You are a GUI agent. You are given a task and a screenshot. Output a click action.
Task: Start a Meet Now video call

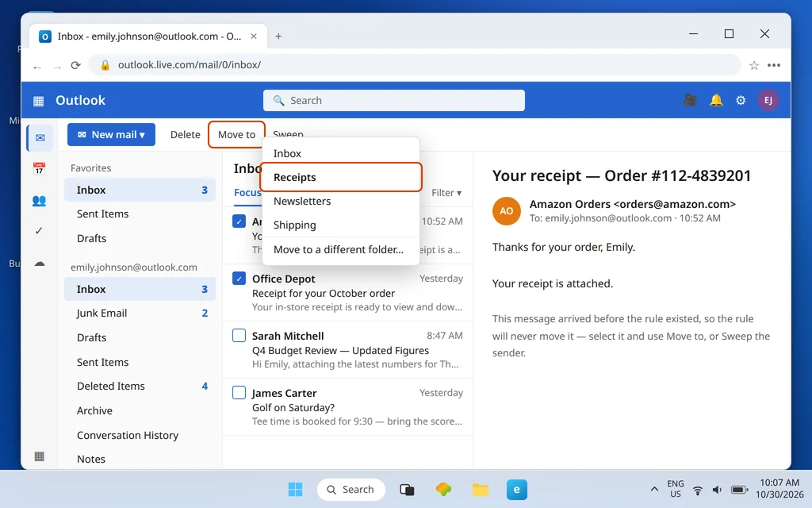click(x=690, y=100)
